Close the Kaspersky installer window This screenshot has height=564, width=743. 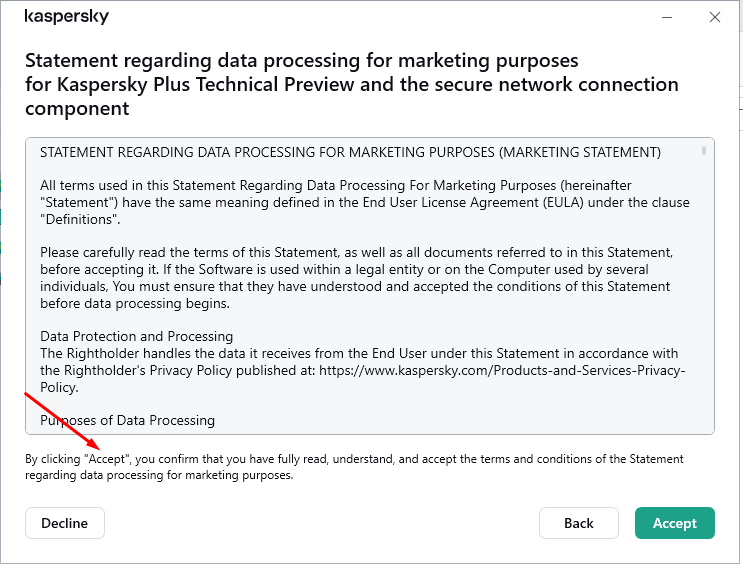(x=715, y=18)
